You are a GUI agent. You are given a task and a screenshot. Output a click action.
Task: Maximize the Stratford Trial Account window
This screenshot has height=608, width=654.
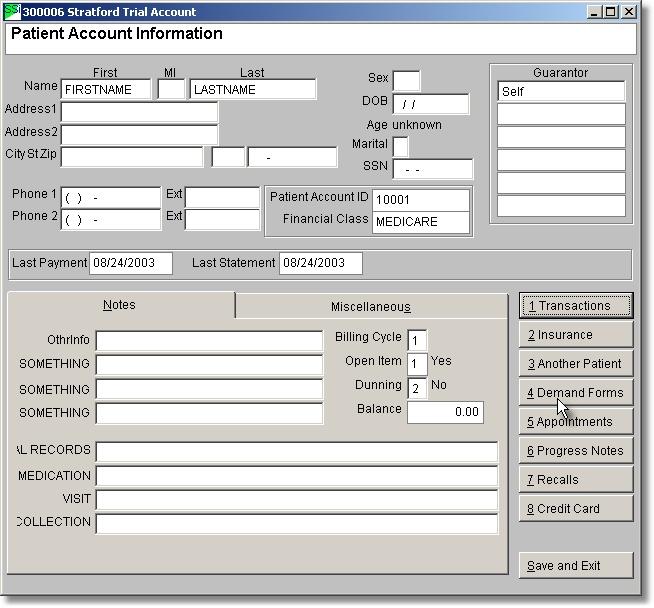(611, 12)
